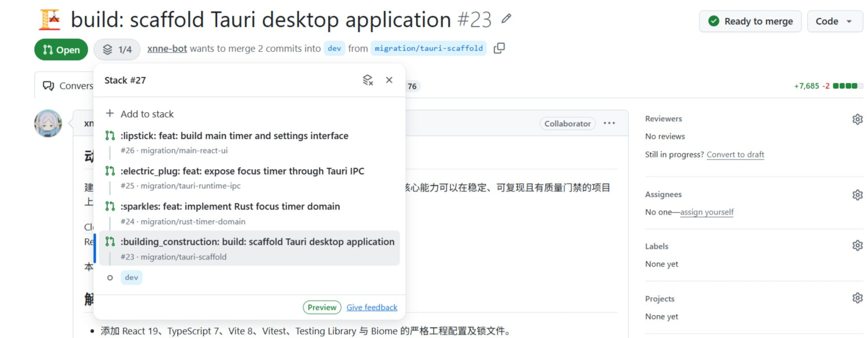Image resolution: width=868 pixels, height=338 pixels.
Task: Click the diffstat green squares indicator
Action: point(848,86)
